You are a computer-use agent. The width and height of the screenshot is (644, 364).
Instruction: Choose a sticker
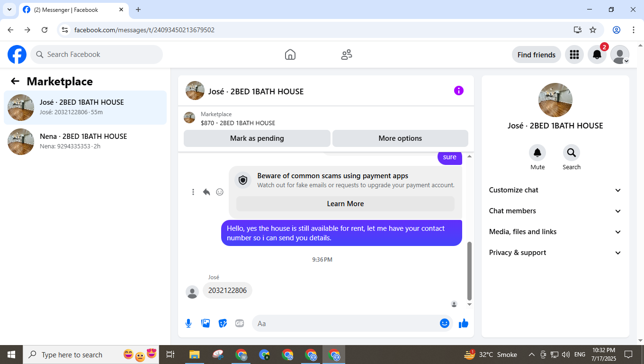click(223, 323)
